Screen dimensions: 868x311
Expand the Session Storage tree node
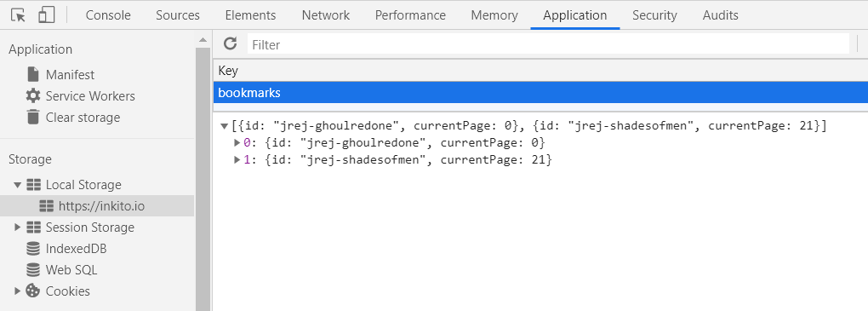click(17, 227)
